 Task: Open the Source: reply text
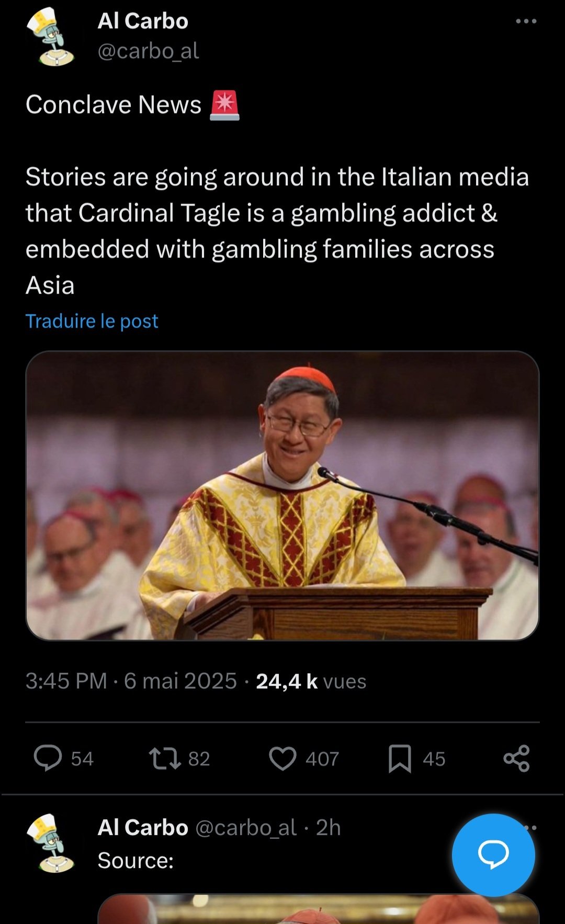tap(135, 861)
